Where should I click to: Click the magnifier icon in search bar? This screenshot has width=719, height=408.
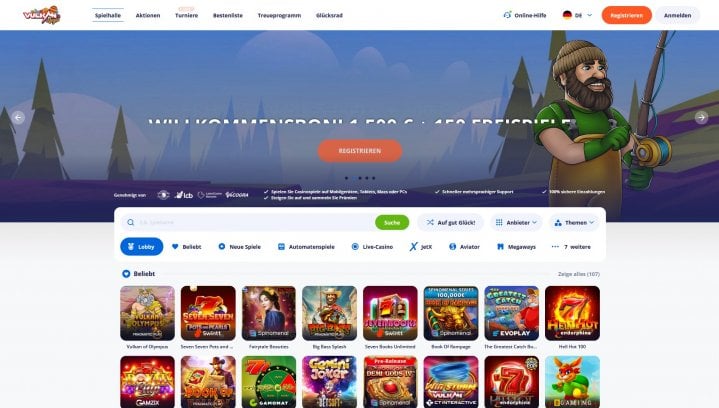coord(131,222)
